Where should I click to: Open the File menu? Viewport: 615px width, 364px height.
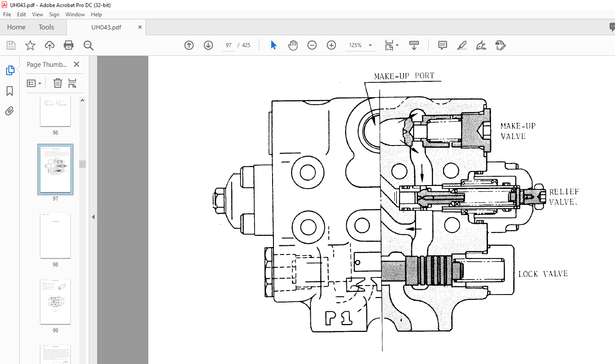point(7,15)
